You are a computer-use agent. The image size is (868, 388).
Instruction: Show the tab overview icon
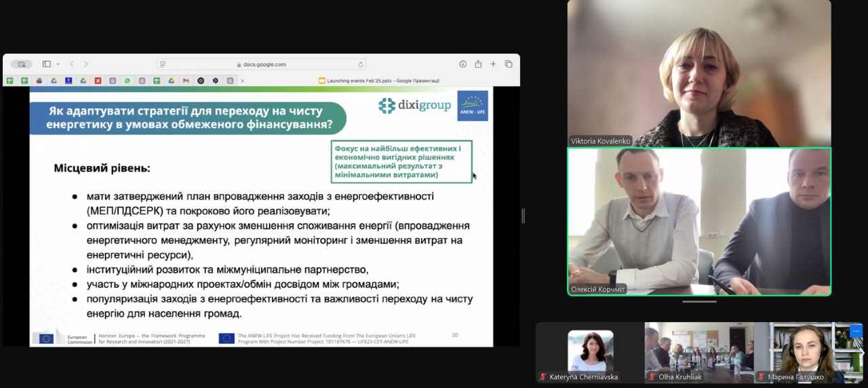[509, 64]
